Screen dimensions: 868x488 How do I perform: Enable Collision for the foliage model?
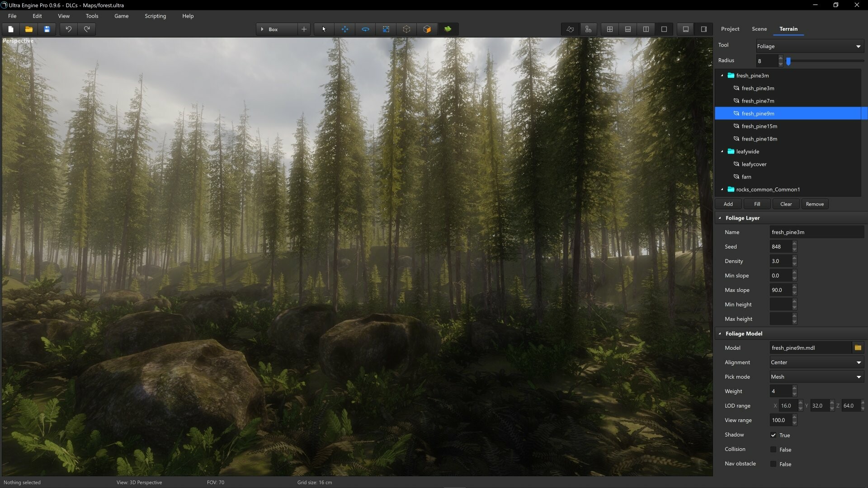point(774,449)
